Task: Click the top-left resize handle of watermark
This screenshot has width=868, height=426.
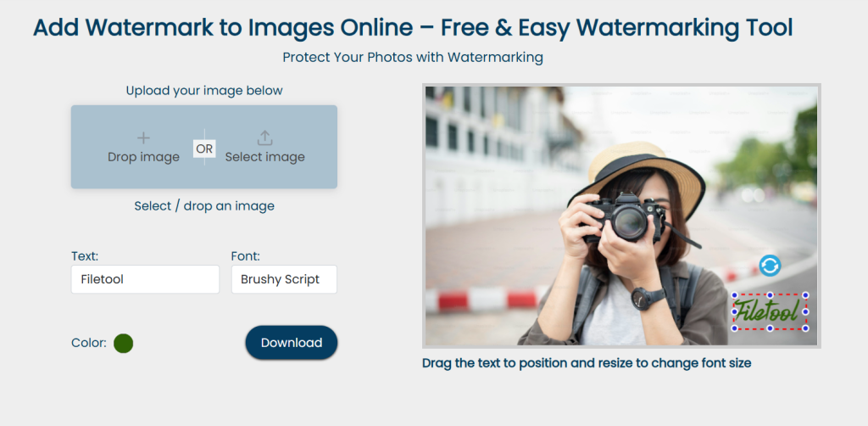Action: point(735,295)
